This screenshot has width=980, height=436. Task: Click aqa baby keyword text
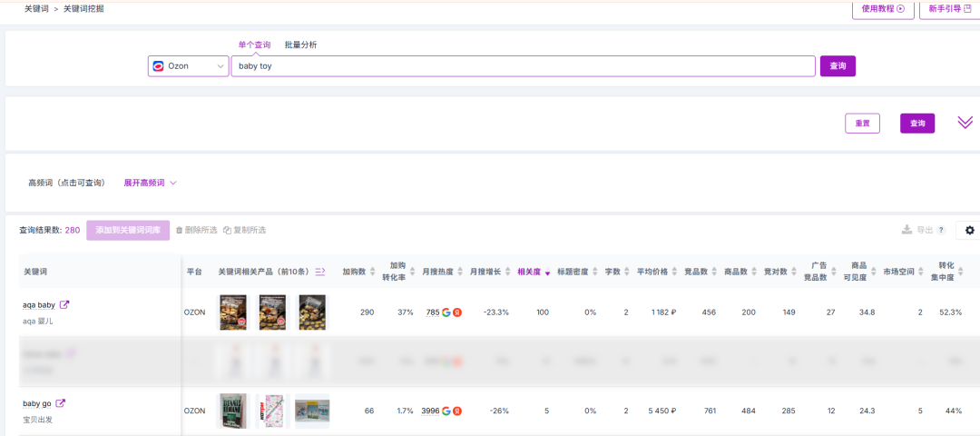coord(39,305)
